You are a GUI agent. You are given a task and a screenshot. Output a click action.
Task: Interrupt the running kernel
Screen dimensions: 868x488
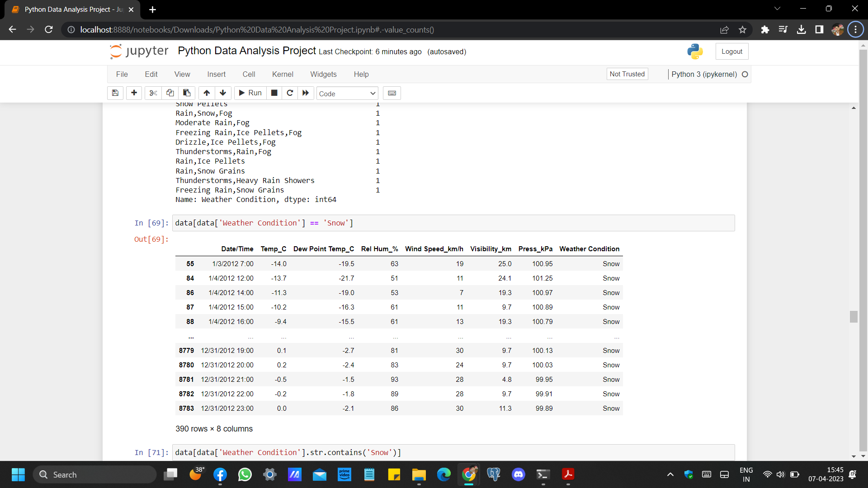[274, 93]
